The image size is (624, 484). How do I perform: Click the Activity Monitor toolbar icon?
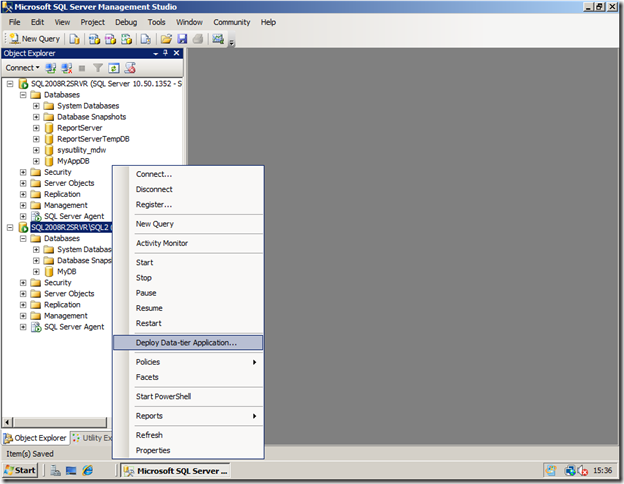click(x=218, y=39)
